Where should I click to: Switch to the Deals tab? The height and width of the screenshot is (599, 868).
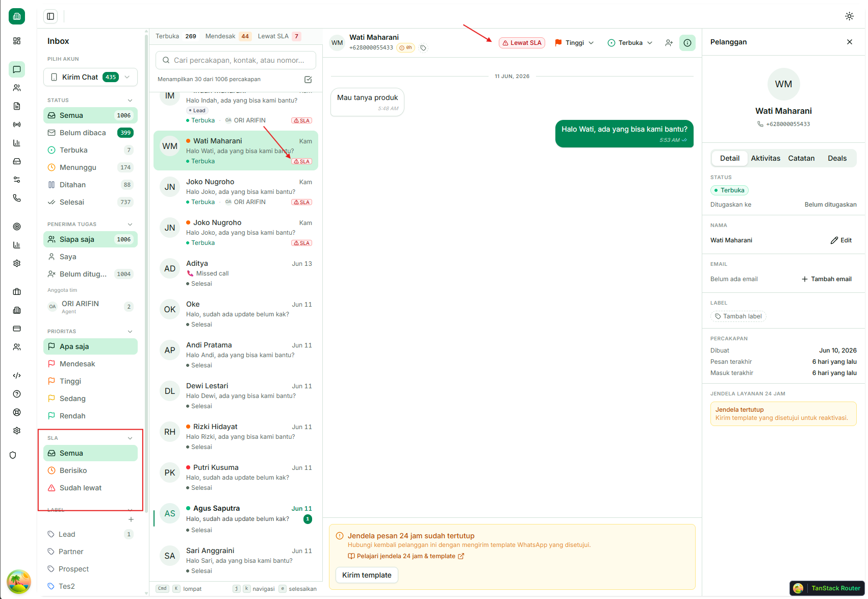(x=837, y=158)
